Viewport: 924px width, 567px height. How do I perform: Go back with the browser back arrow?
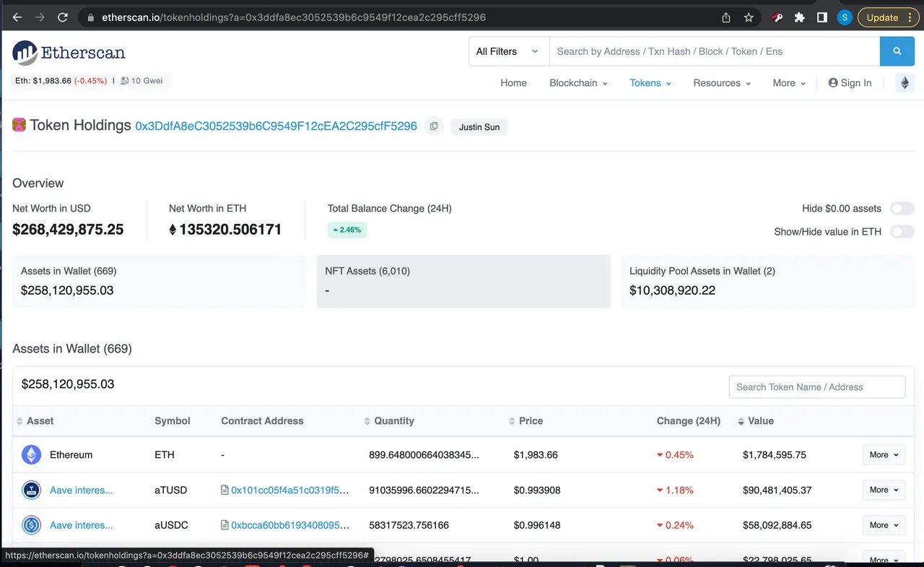click(17, 17)
